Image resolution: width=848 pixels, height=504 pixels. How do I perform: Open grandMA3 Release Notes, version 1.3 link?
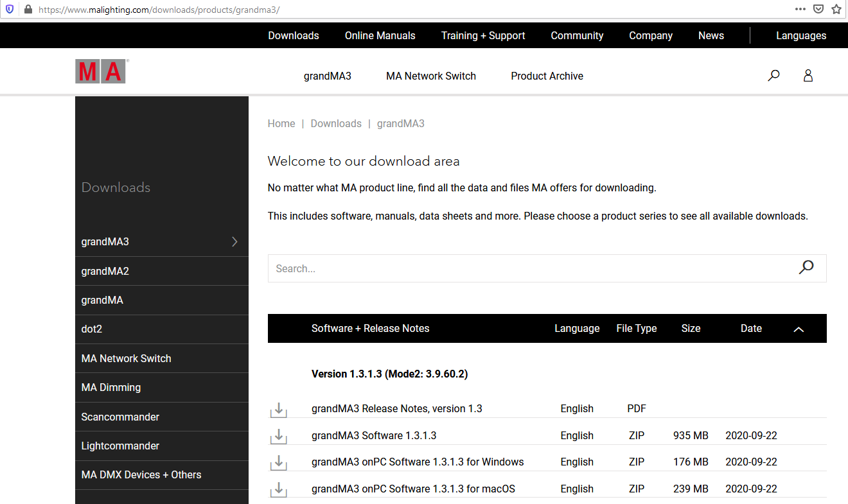pos(397,408)
